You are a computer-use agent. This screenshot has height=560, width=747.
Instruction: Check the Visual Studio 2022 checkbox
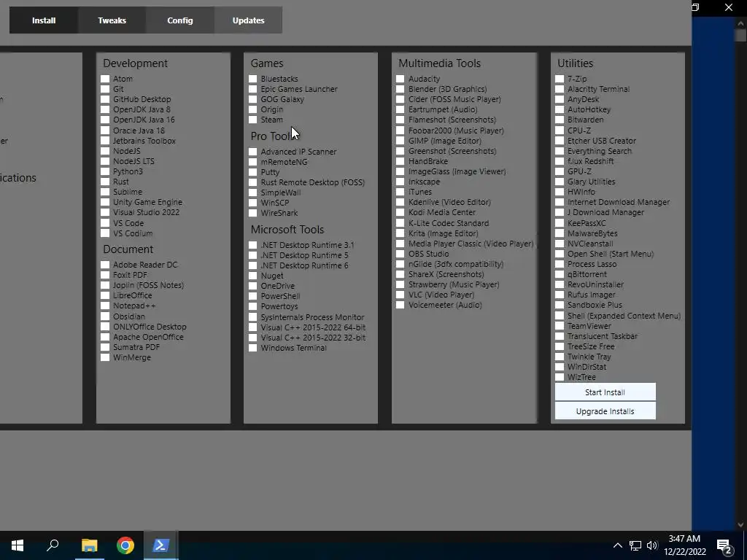105,212
